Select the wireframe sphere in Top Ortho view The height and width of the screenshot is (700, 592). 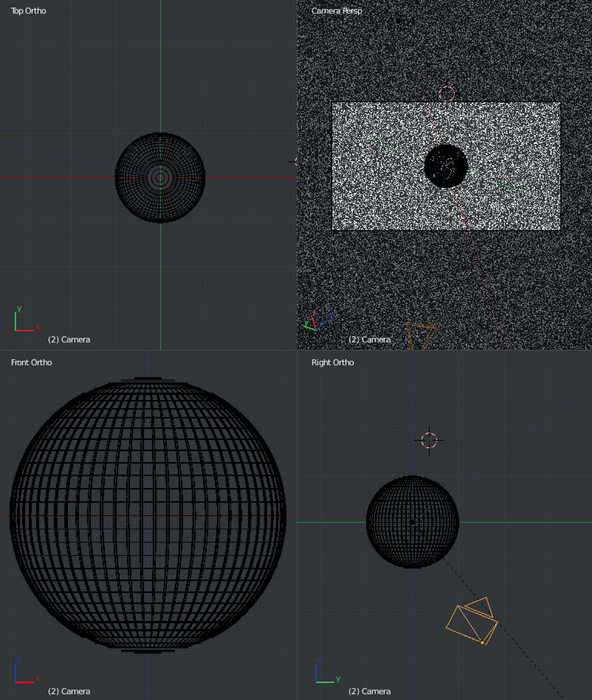point(160,178)
